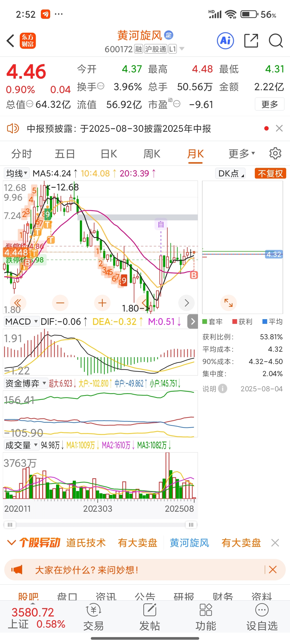Expand MACD values right arrow
This screenshot has width=290, height=644.
(x=193, y=321)
